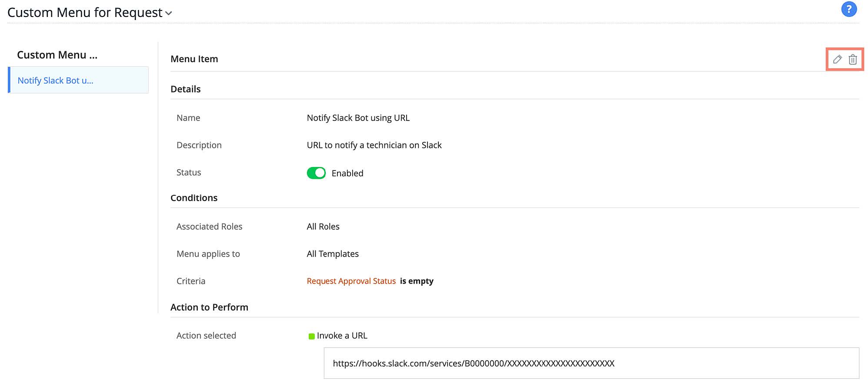Screen dimensions: 868x391
Task: Click the Custom Menu for Request title
Action: 85,13
